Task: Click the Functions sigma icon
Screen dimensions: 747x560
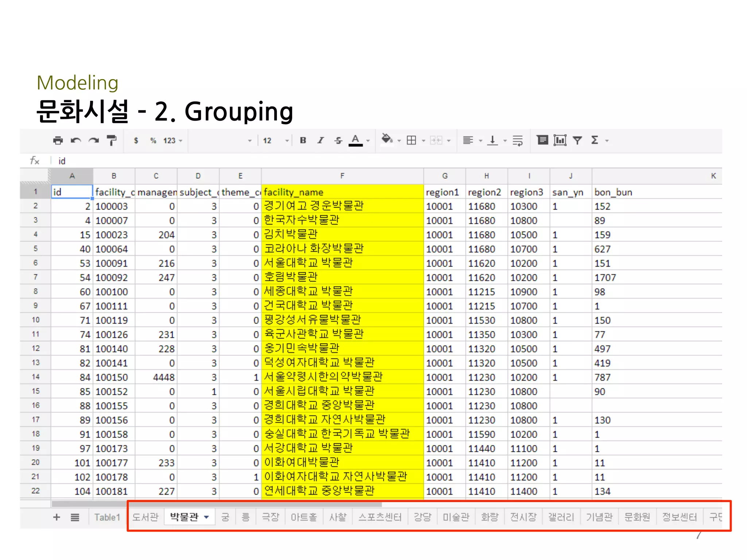Action: (595, 140)
